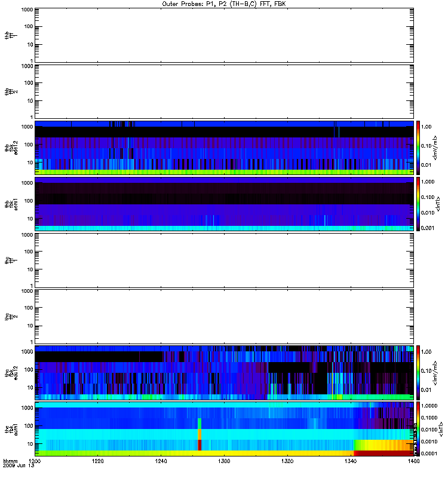Click the thb fbk scm1 color bar
The image size is (448, 478).
[418, 204]
